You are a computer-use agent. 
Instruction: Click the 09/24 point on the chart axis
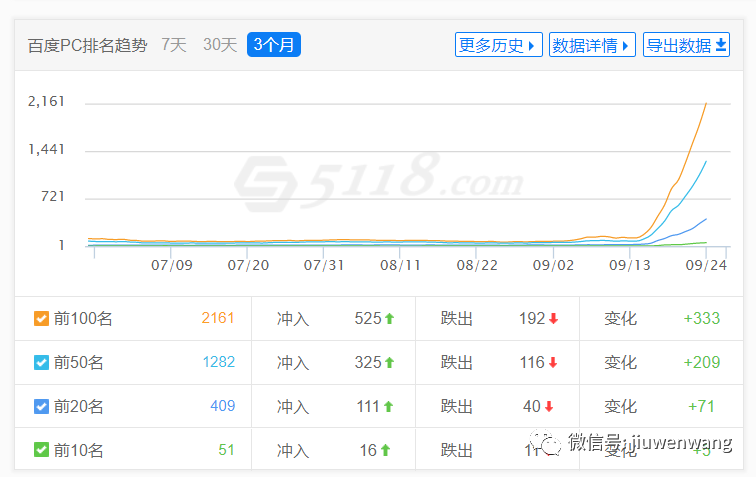click(706, 266)
